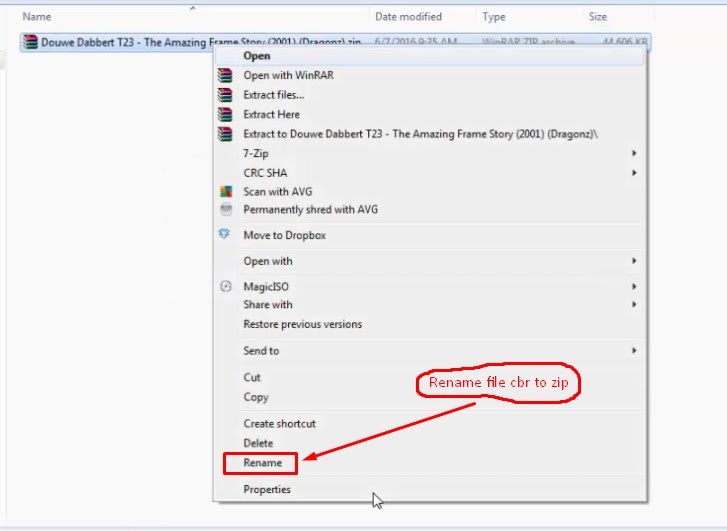Choose Copy from the context menu

[x=430, y=397]
